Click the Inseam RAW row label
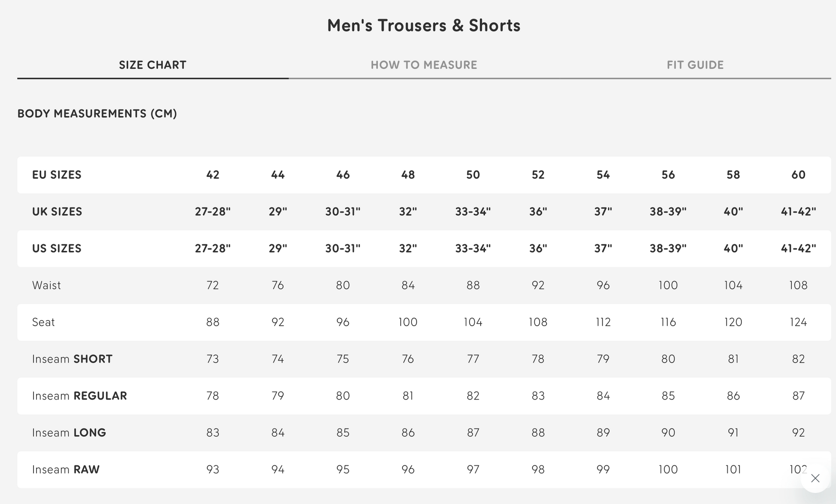Image resolution: width=836 pixels, height=504 pixels. (x=66, y=469)
